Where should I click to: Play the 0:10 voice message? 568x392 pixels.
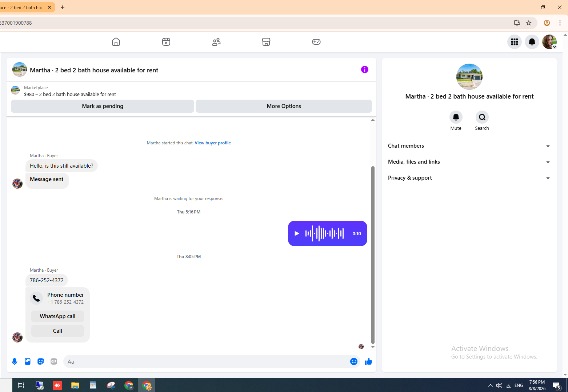297,233
